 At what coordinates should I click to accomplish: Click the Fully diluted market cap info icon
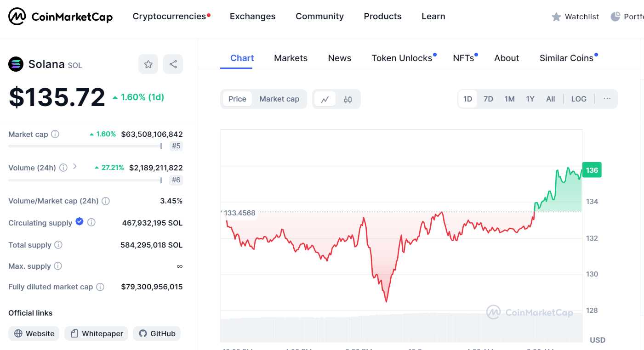[x=100, y=287]
